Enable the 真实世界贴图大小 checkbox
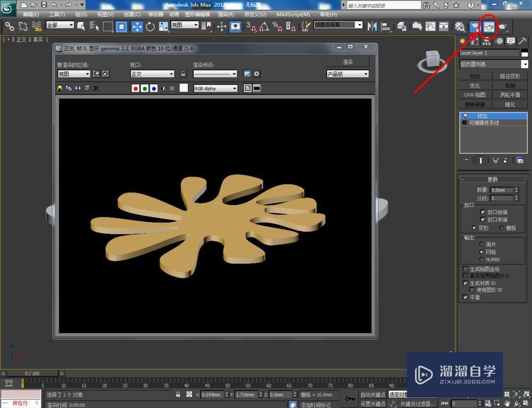Image resolution: width=532 pixels, height=408 pixels. 464,275
